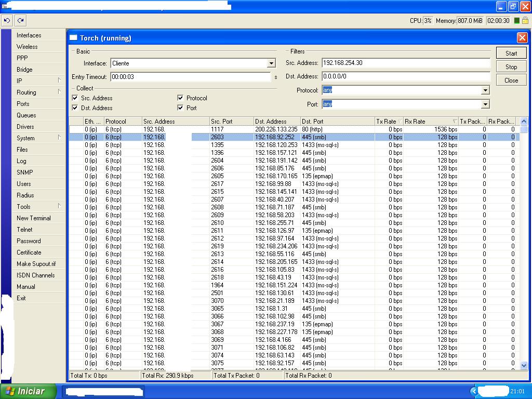Select row with destination 192.168.120.253
532x399 pixels.
coord(294,145)
